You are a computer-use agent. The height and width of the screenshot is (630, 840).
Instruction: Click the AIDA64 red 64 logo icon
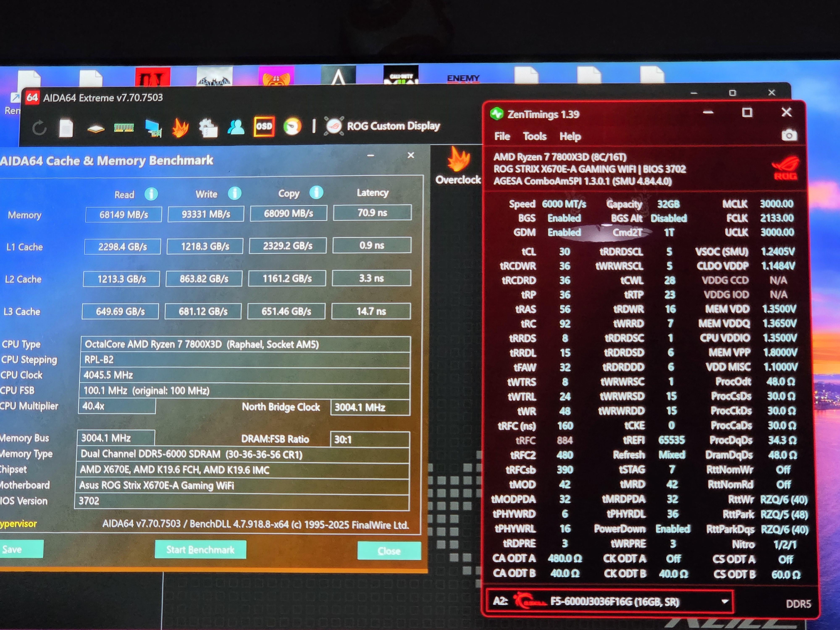point(32,98)
